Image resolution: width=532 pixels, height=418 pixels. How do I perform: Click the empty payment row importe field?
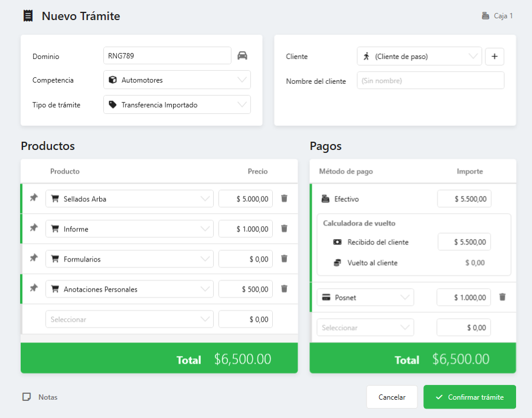[x=464, y=328]
